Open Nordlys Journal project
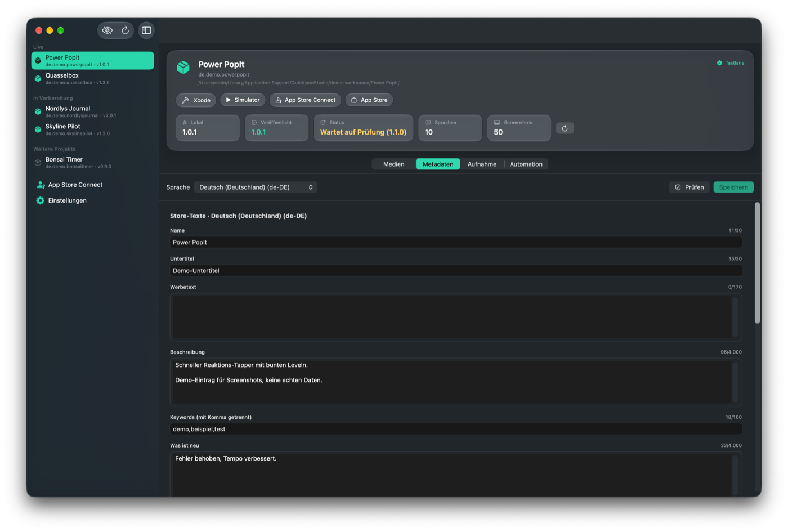This screenshot has height=532, width=788. pos(93,111)
